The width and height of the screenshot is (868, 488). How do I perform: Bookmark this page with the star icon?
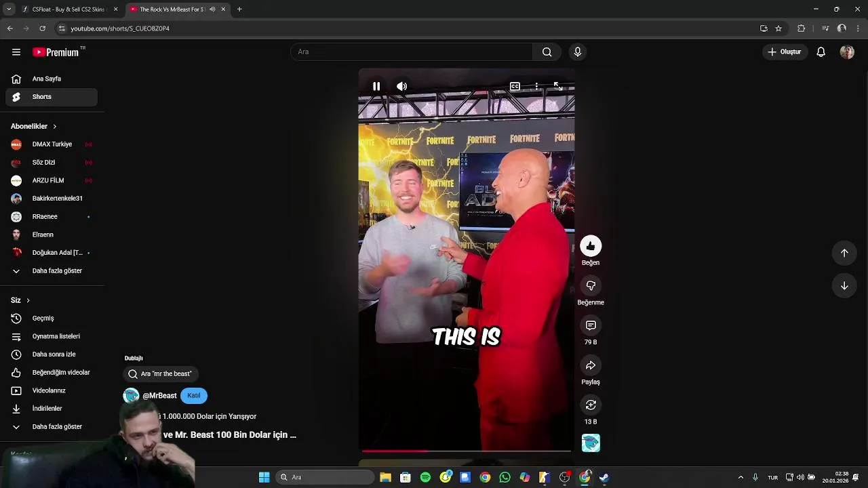(778, 28)
